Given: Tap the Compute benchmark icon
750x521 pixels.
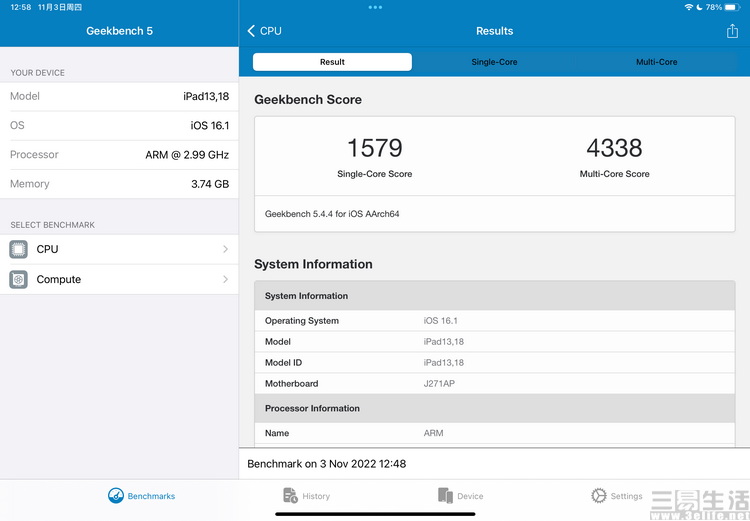Looking at the screenshot, I should click(x=18, y=279).
